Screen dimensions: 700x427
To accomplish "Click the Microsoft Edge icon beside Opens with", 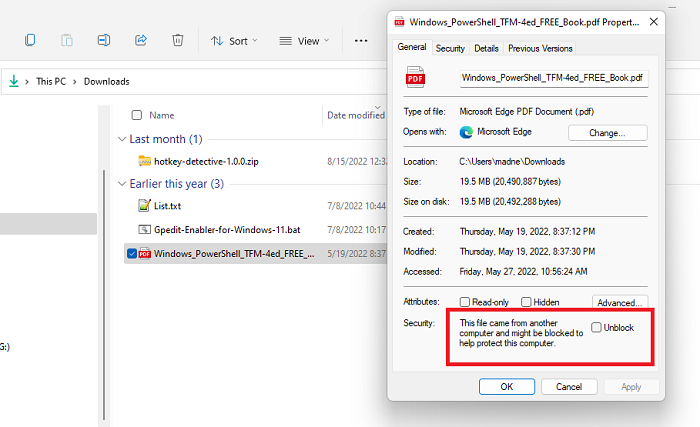I will click(x=466, y=132).
